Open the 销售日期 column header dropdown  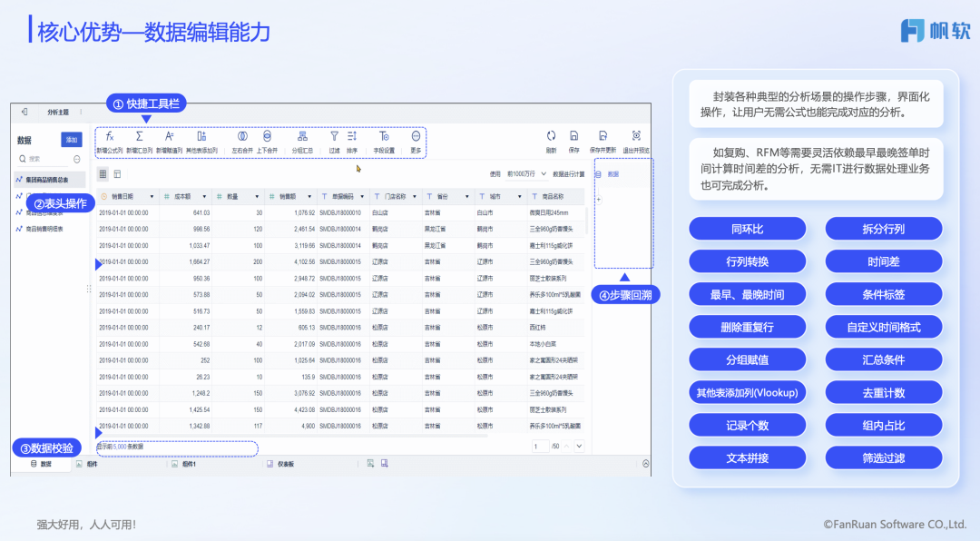pos(152,197)
